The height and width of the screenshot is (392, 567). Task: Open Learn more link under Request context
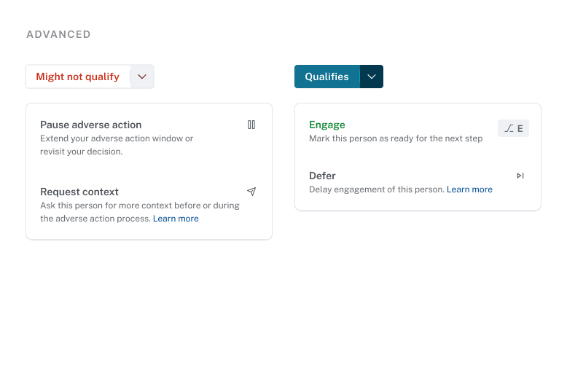pos(176,219)
